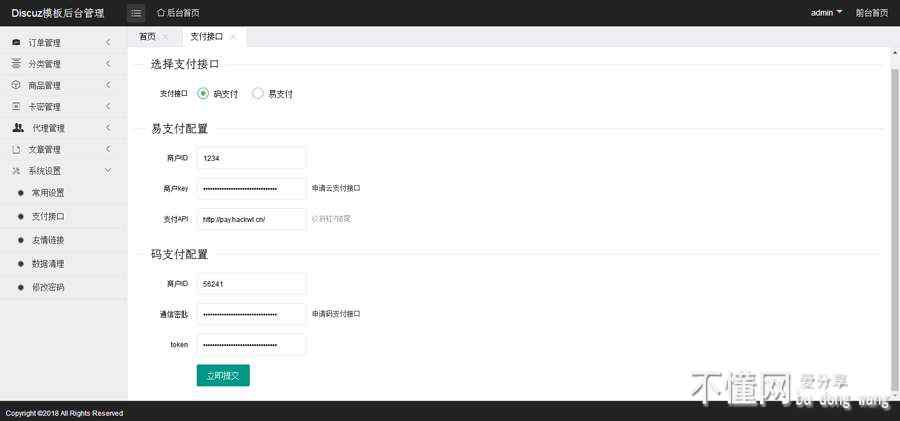Click the 商品管理 sidebar icon
The width and height of the screenshot is (900, 421).
[16, 85]
